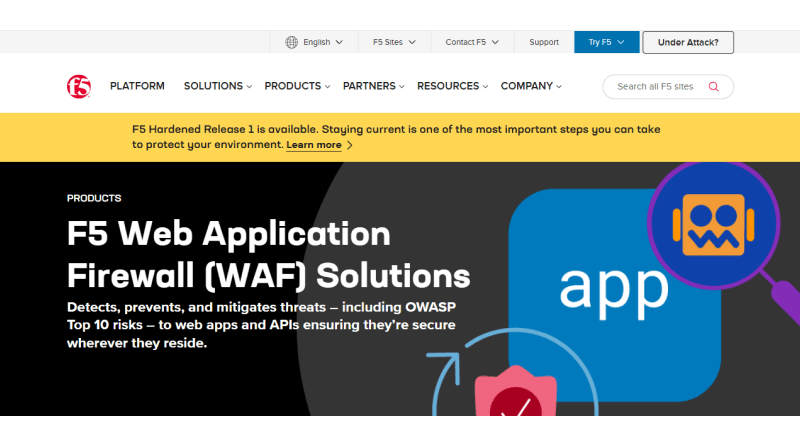
Task: Click the blue app illustration tile
Action: click(x=614, y=295)
